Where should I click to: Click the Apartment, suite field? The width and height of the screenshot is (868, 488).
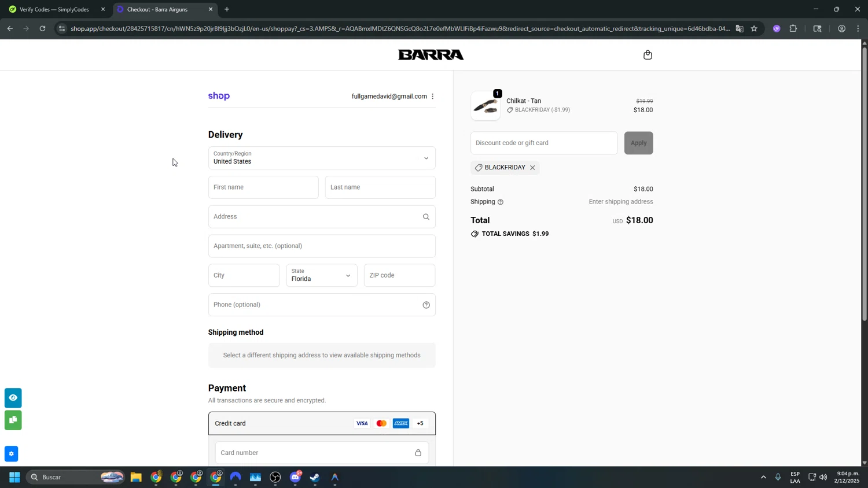[x=322, y=246]
